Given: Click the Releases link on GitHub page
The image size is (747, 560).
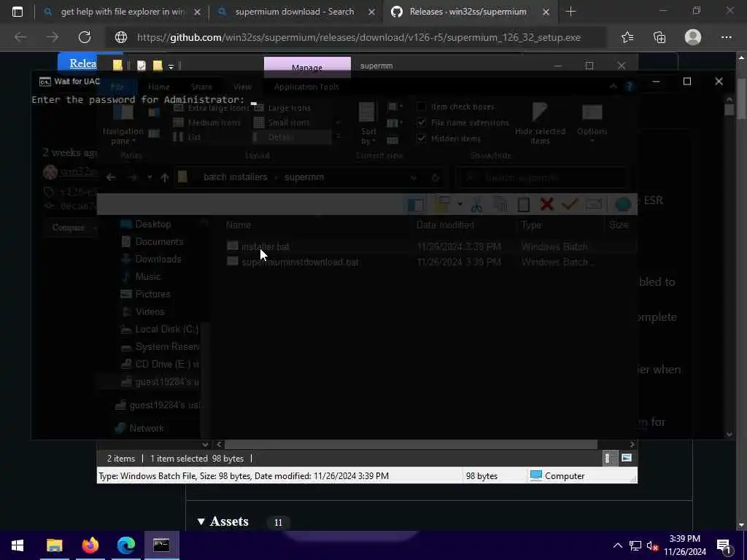Looking at the screenshot, I should [83, 63].
